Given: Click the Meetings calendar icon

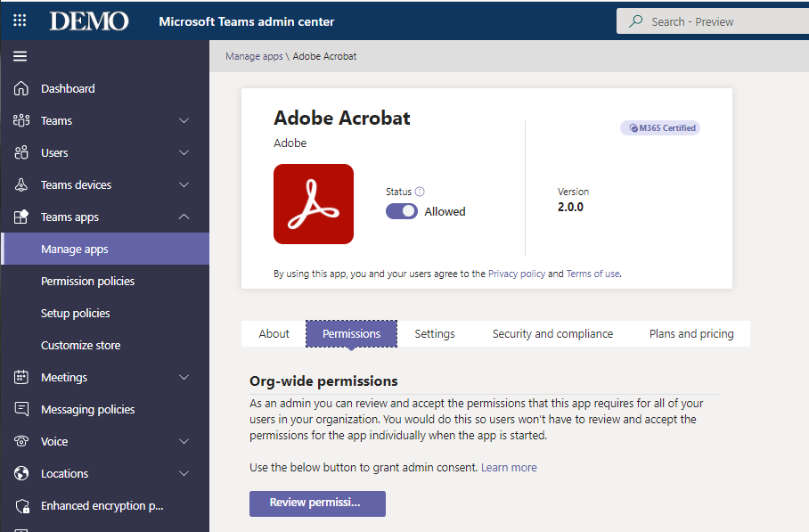Looking at the screenshot, I should pos(21,377).
